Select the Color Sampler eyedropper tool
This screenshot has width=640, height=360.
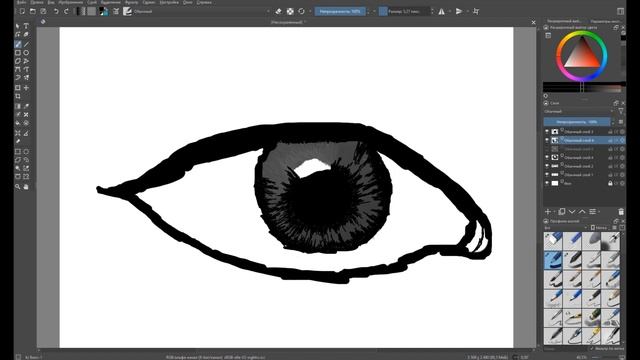26,106
